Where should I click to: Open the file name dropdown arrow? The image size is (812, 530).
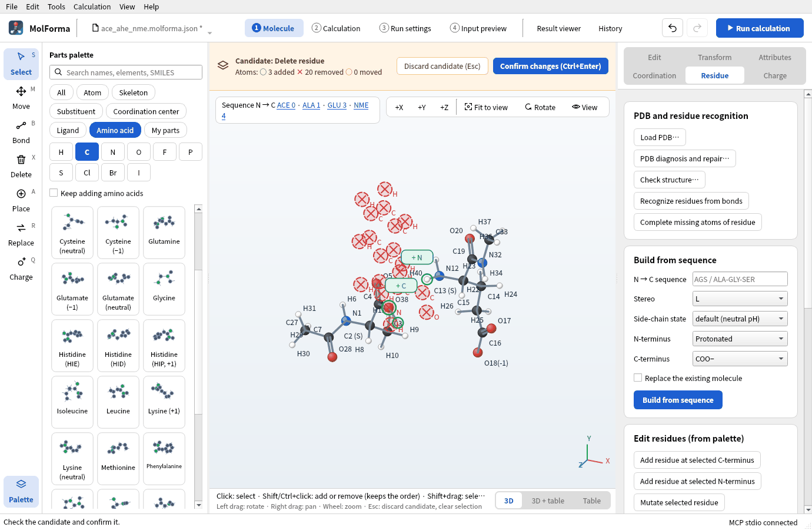coord(209,32)
